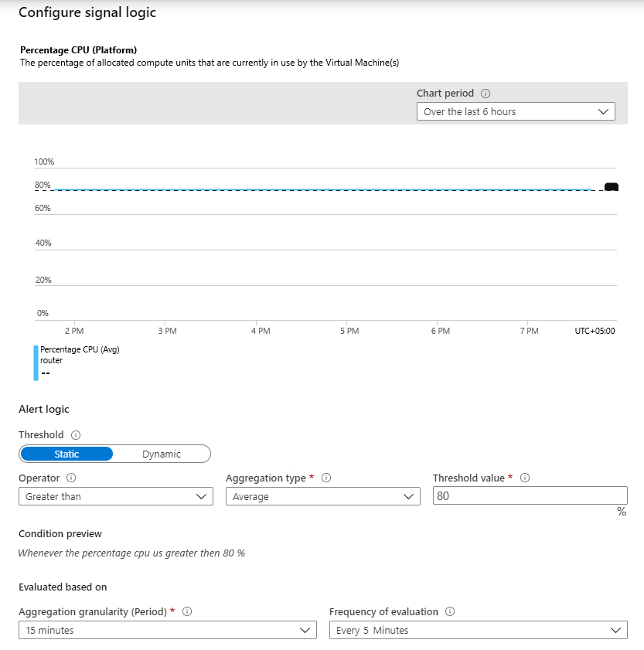
Task: Click the Threshold info icon
Action: tap(76, 435)
